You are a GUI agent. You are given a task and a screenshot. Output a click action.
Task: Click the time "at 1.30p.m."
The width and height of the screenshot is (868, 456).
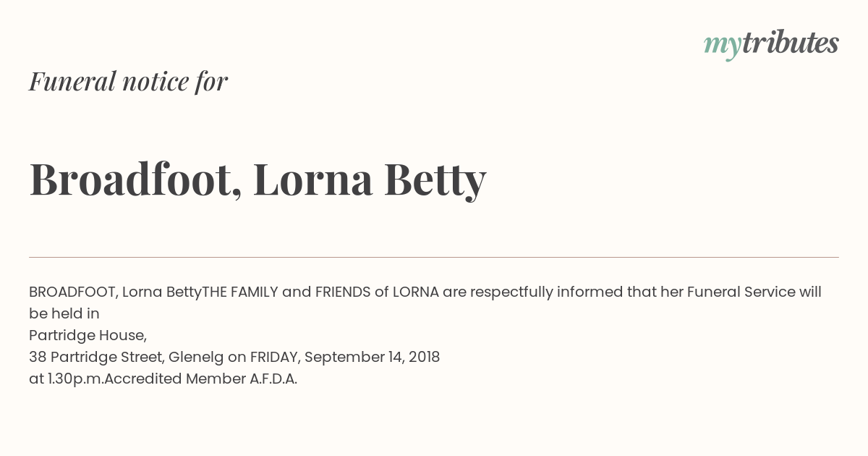(67, 379)
